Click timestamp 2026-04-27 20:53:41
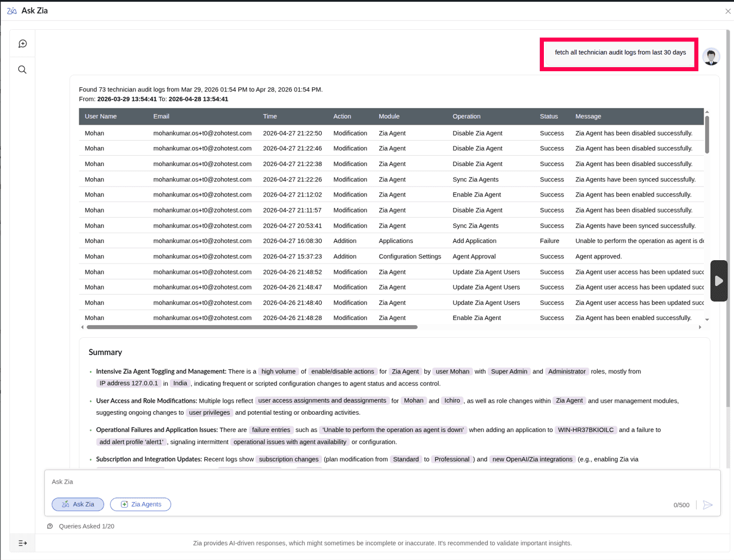The image size is (734, 560). point(292,226)
